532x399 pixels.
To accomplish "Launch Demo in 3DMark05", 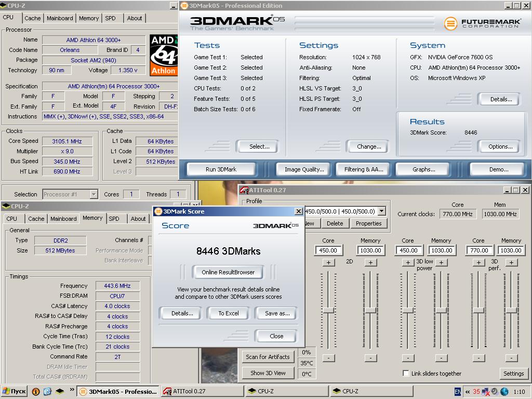I will click(498, 169).
